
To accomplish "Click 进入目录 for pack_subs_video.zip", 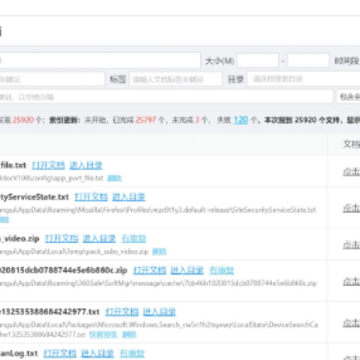I will pos(99,238).
